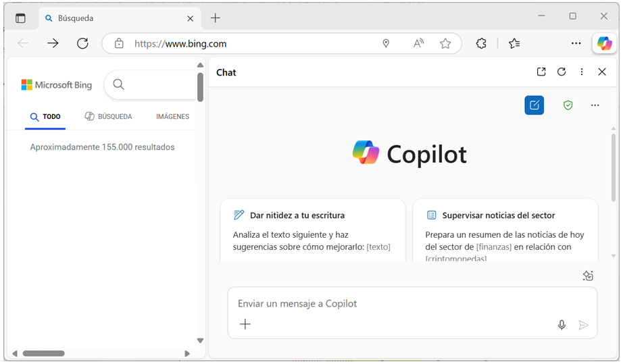
Task: Open Copilot ellipsis options menu
Action: (595, 105)
